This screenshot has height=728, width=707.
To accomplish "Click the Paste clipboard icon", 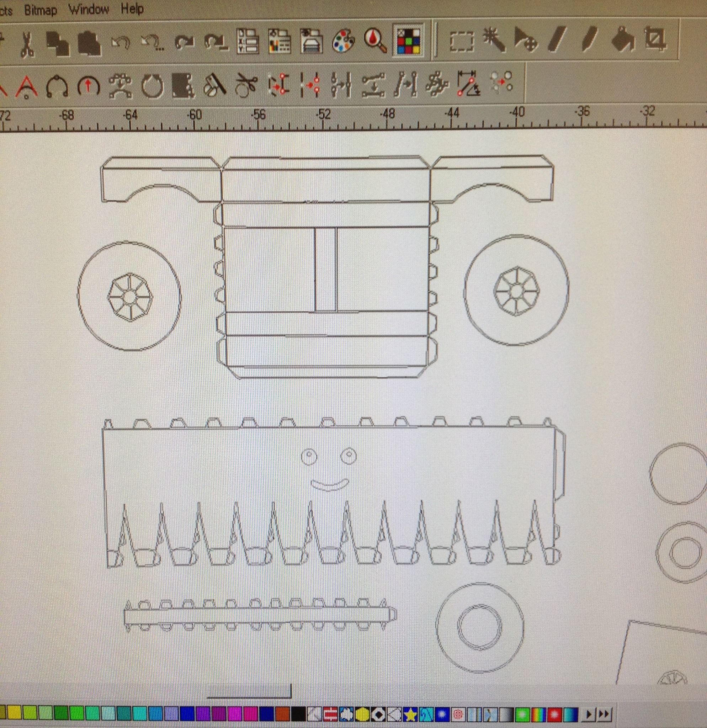I will (x=89, y=43).
